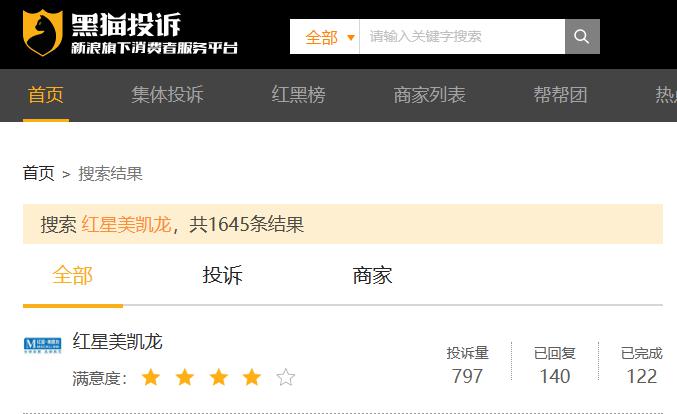Viewport: 677px width, 414px height.
Task: Switch to the 投诉 results tab
Action: [223, 275]
